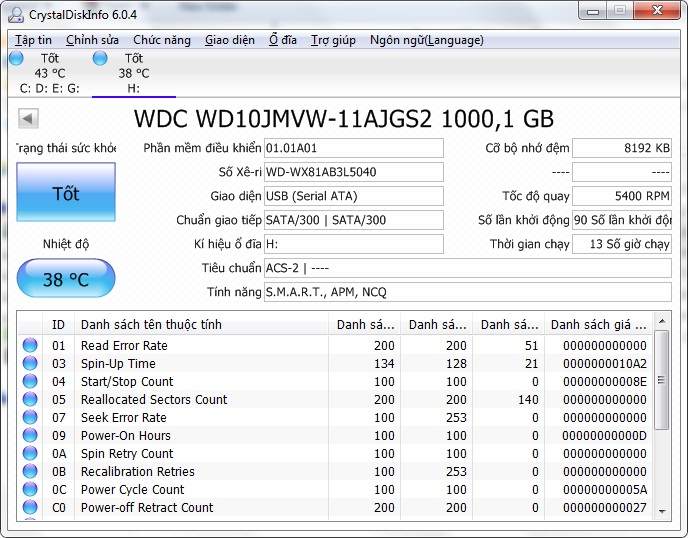Select the Seek Error Rate row text
688x538 pixels.
click(124, 418)
